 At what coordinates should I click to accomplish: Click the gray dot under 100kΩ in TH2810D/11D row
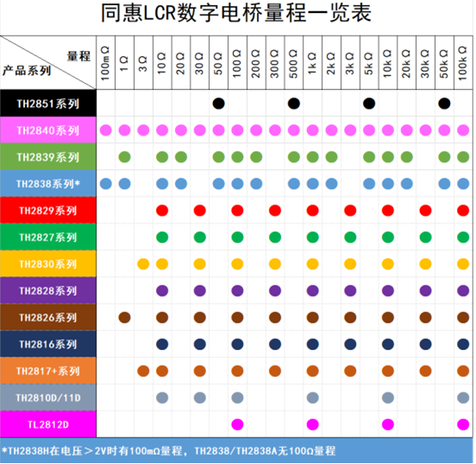463,398
